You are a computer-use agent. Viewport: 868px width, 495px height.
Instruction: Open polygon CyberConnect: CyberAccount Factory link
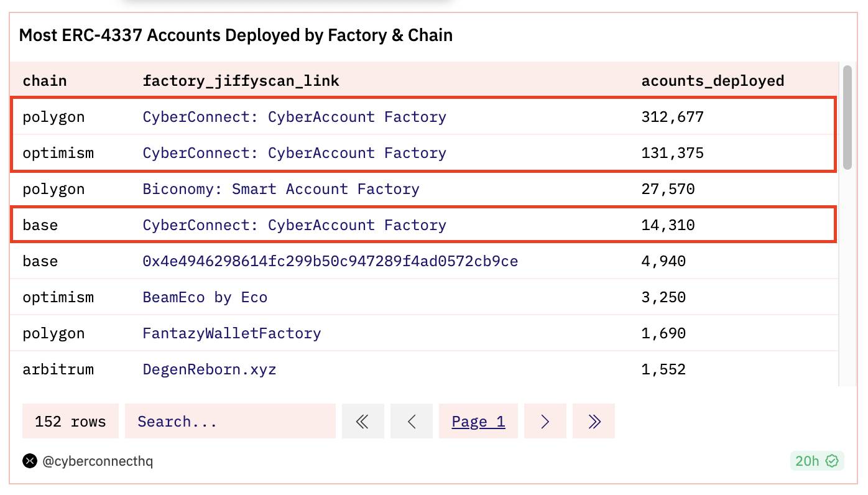(294, 117)
